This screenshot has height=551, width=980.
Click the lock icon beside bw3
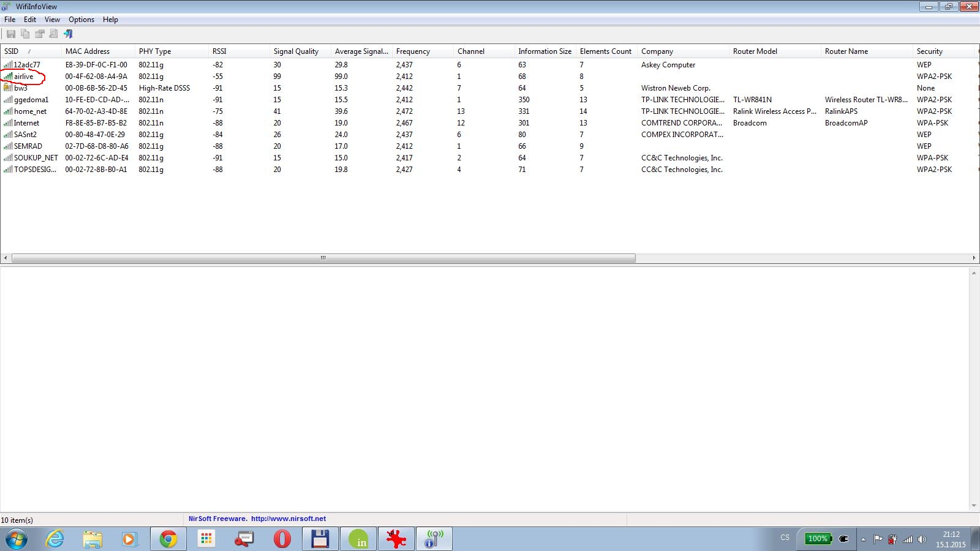click(8, 88)
